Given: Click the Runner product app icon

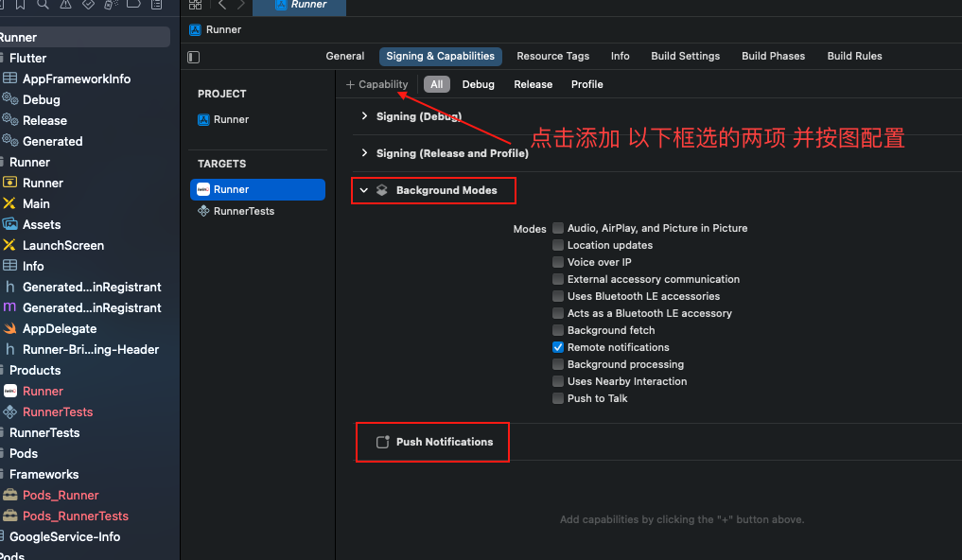Looking at the screenshot, I should tap(9, 391).
